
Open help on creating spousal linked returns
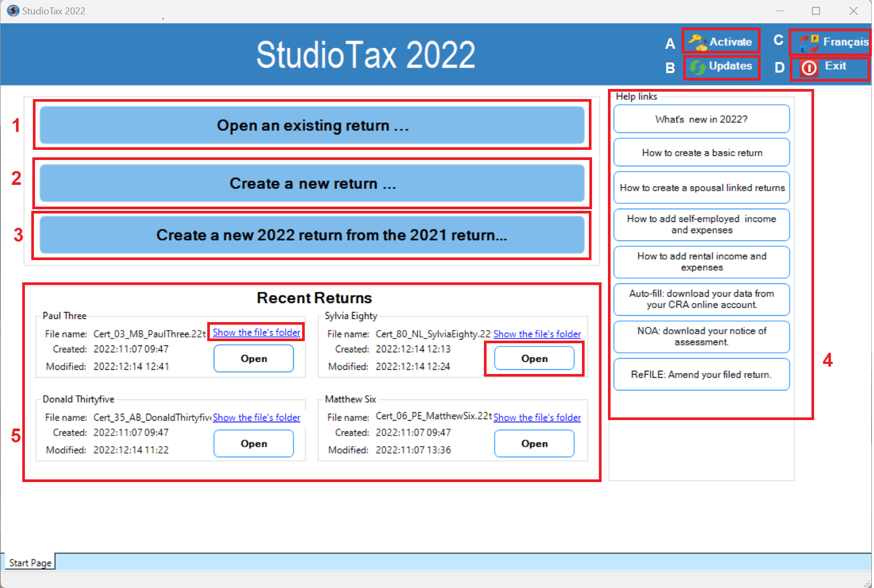(x=701, y=188)
